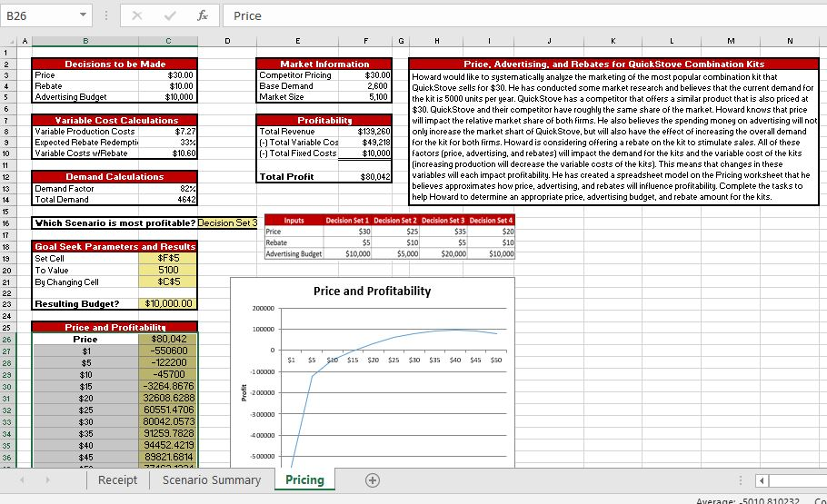
Task: Click the Demand Factor 82% cell
Action: (x=168, y=188)
